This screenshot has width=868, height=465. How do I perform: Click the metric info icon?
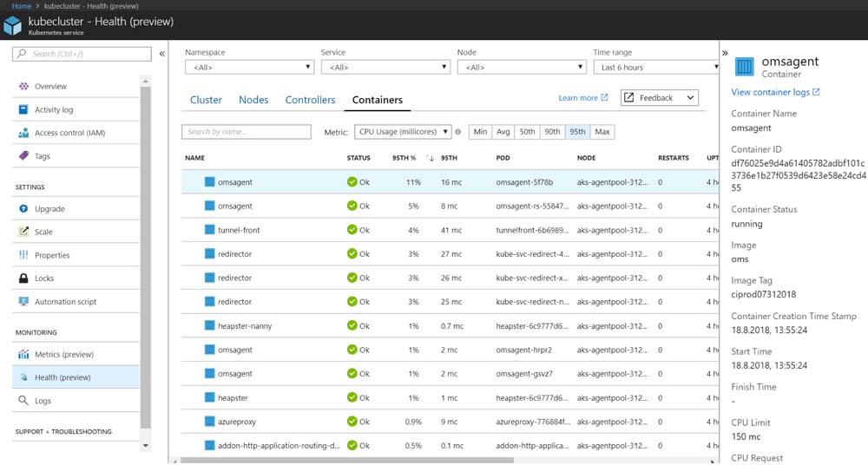(458, 132)
